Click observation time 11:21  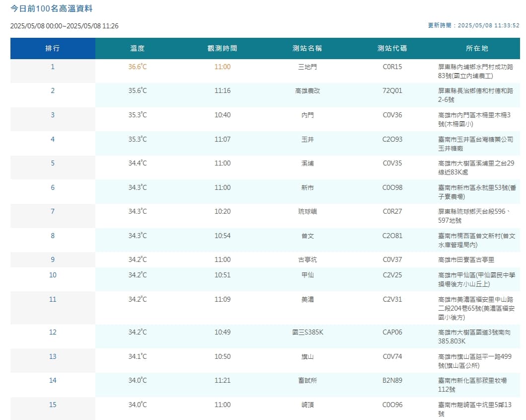tap(223, 381)
